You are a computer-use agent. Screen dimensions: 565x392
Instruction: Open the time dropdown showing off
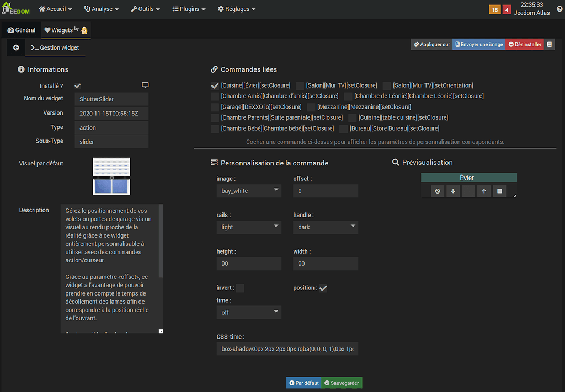[249, 312]
